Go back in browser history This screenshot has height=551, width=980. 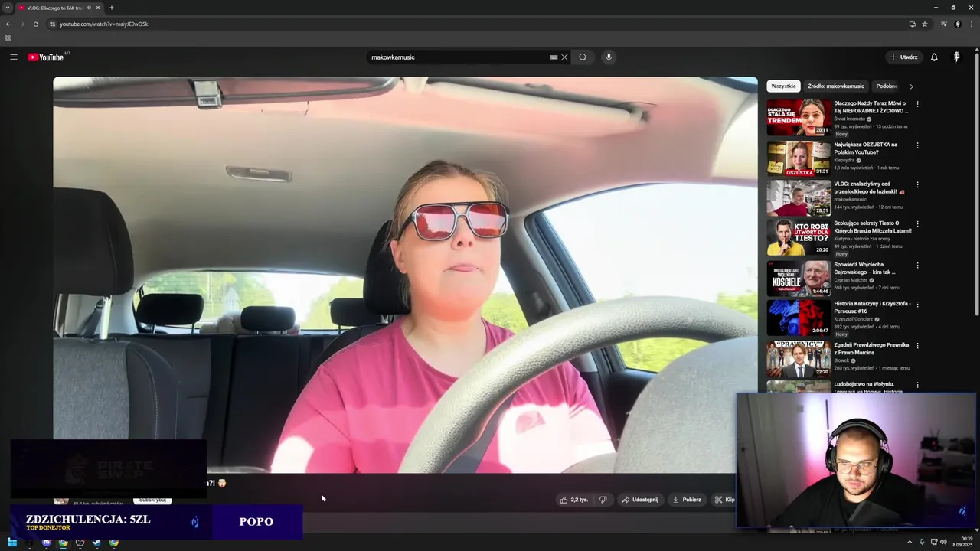[8, 24]
